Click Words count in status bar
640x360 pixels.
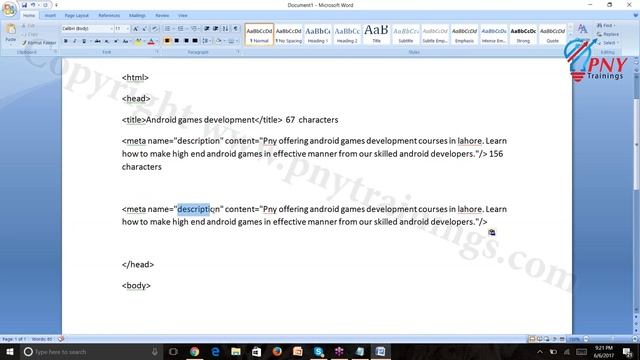[42, 339]
